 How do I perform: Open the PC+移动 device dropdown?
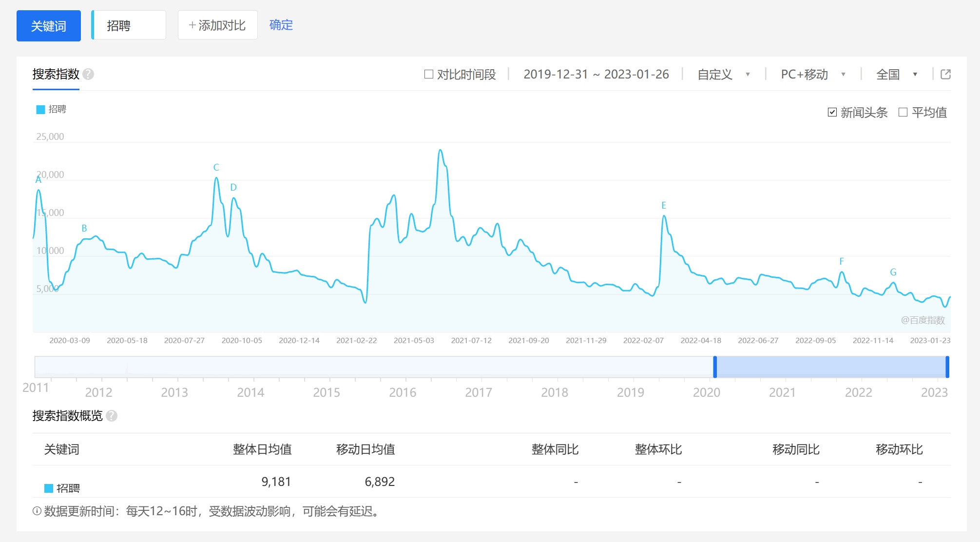point(812,74)
